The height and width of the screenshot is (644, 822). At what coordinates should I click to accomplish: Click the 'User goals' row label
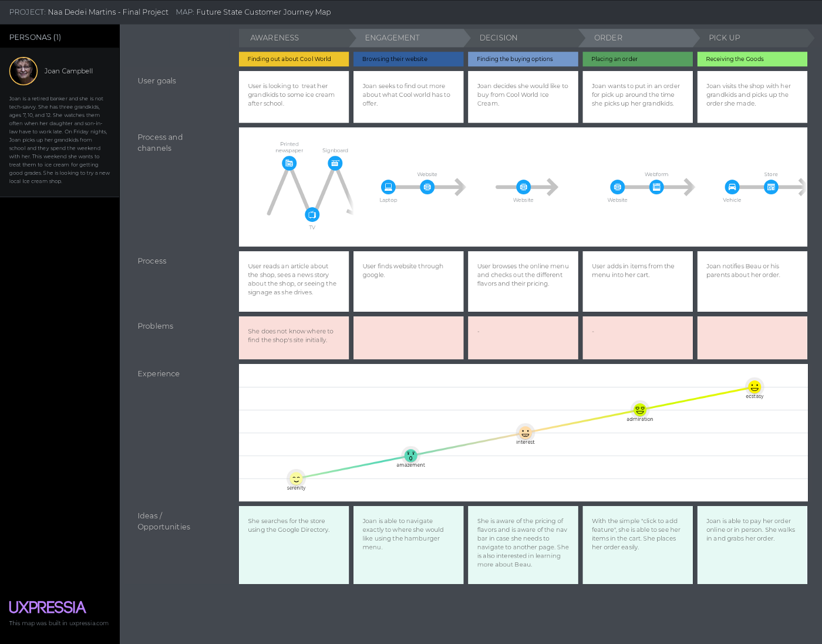click(x=157, y=80)
